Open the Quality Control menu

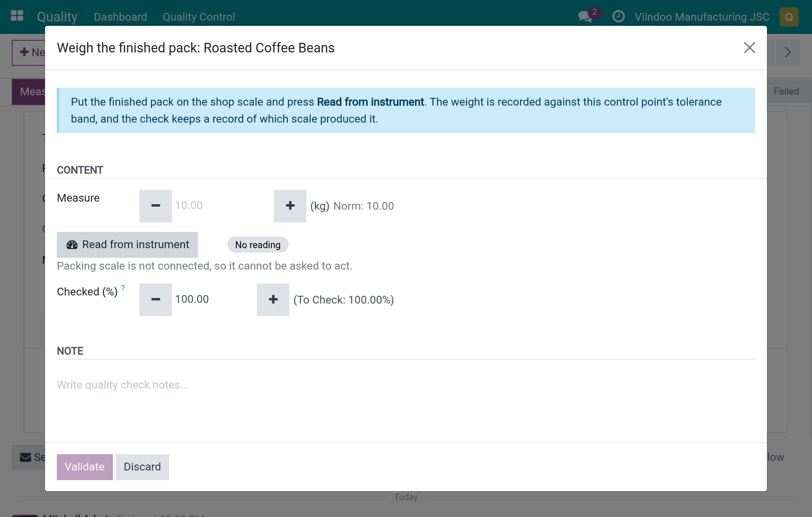coord(199,17)
